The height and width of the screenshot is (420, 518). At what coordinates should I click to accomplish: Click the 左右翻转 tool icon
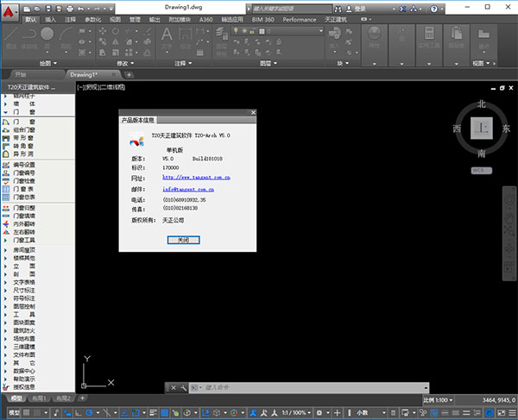[6, 230]
